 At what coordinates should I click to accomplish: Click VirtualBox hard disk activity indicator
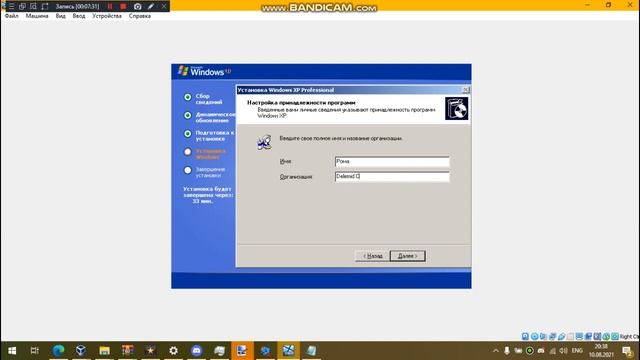525,336
